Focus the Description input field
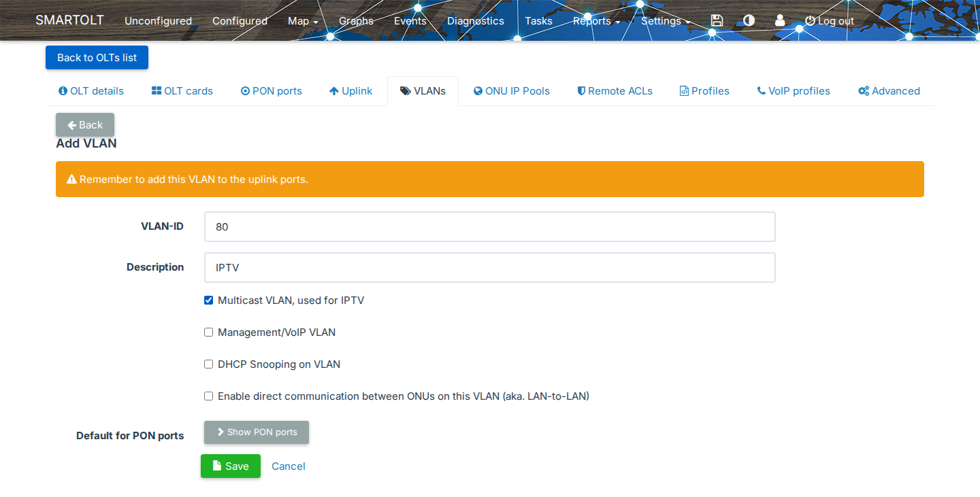Screen dimensions: 980x497 [490, 268]
